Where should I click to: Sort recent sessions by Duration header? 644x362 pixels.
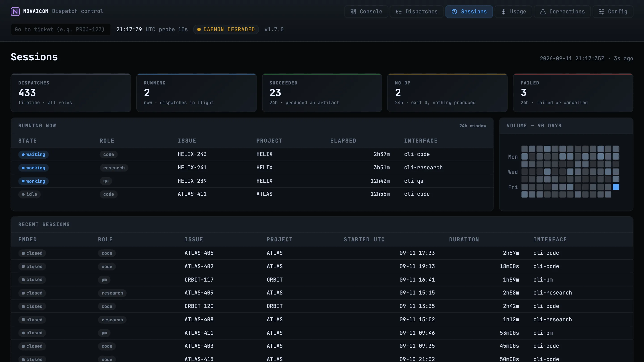(x=464, y=239)
